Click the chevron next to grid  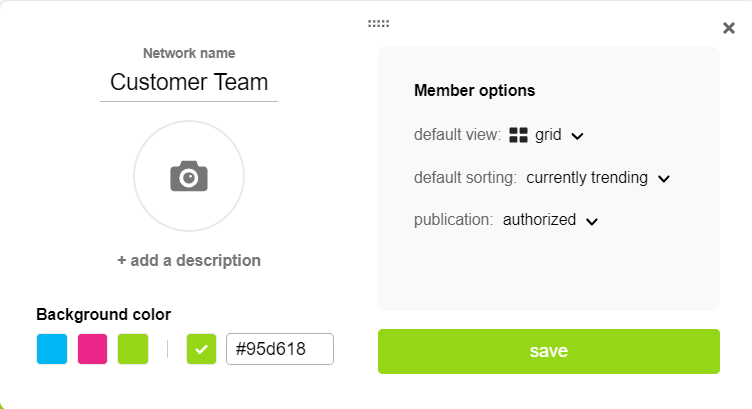(577, 136)
